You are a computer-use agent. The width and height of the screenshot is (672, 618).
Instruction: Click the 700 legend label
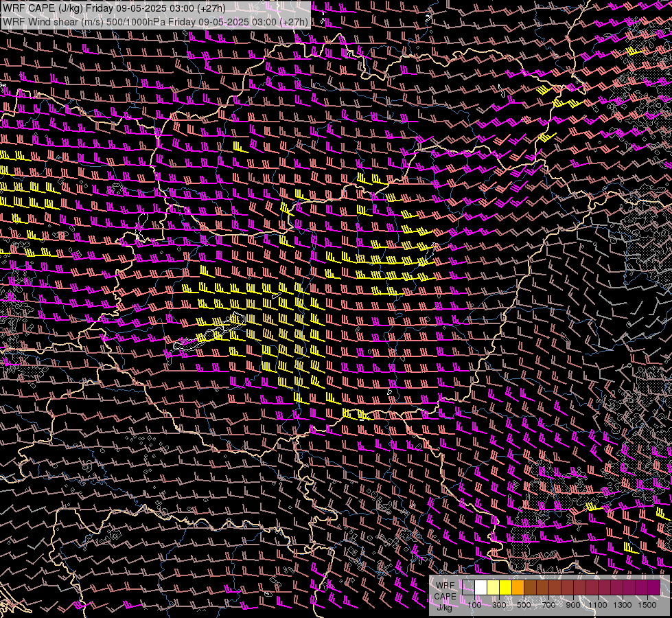pos(548,605)
